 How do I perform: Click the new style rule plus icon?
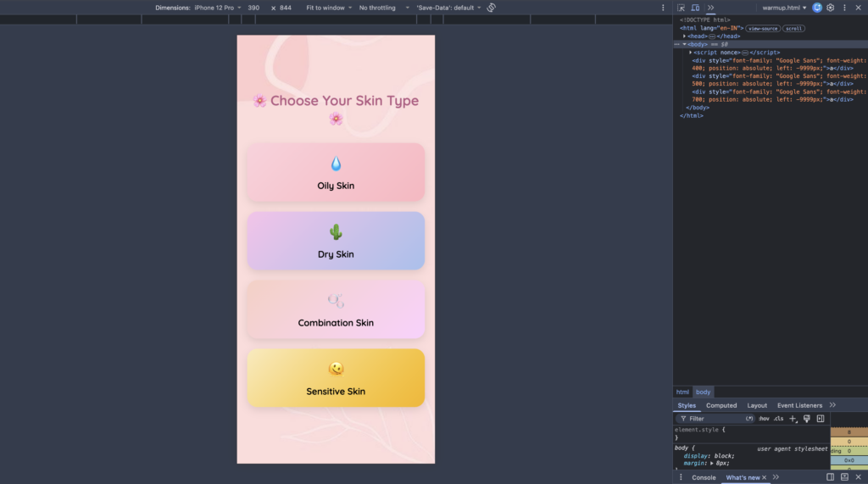point(793,419)
